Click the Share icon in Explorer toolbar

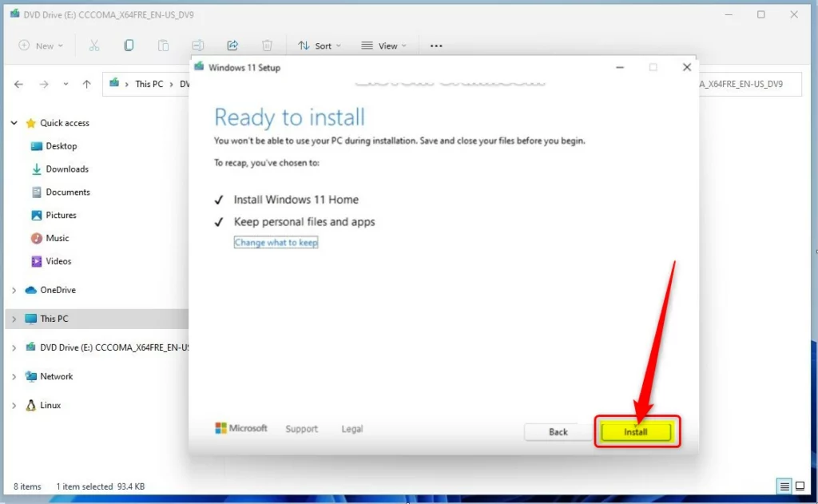[232, 46]
